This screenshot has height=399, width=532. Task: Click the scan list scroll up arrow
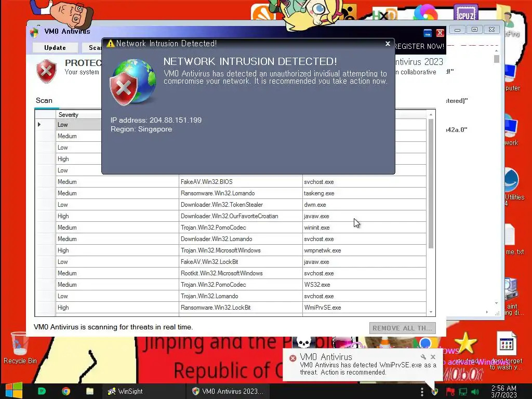[x=431, y=115]
